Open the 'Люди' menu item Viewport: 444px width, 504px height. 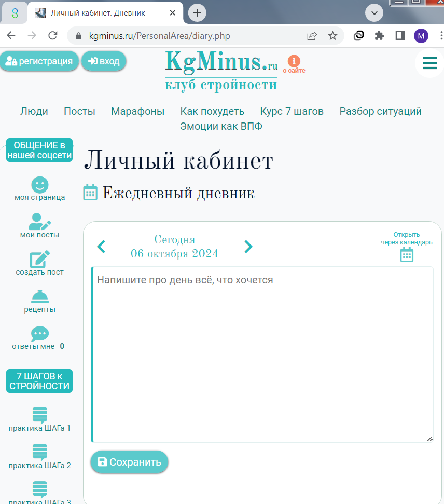tap(34, 111)
